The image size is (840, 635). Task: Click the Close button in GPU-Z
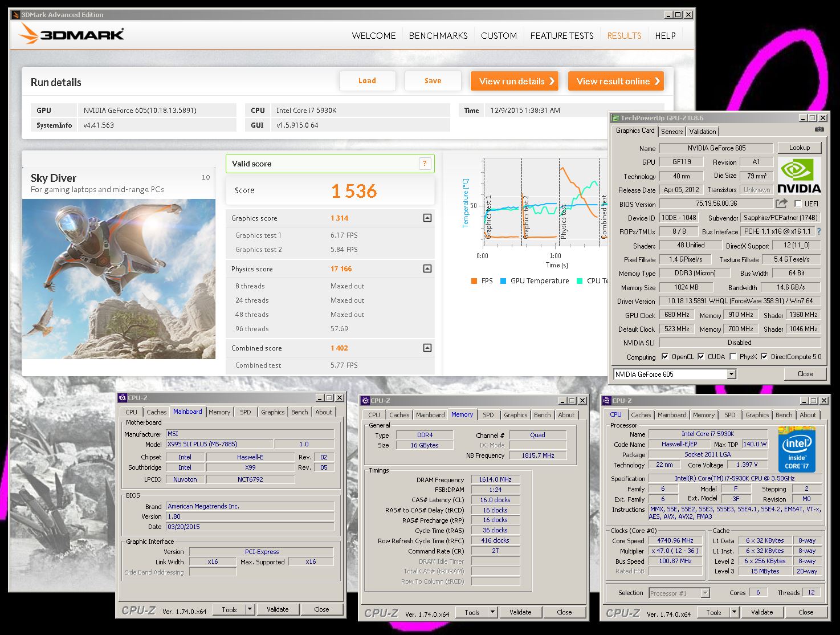coord(805,374)
